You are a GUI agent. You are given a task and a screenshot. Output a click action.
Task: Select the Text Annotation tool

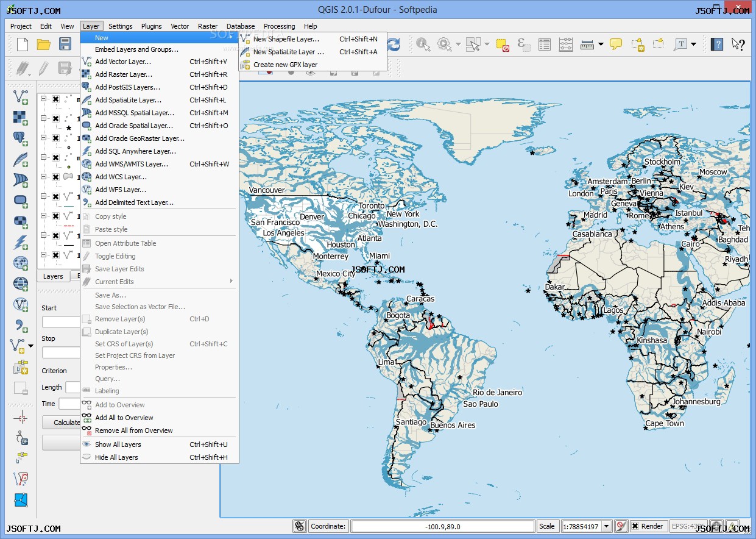(x=680, y=44)
